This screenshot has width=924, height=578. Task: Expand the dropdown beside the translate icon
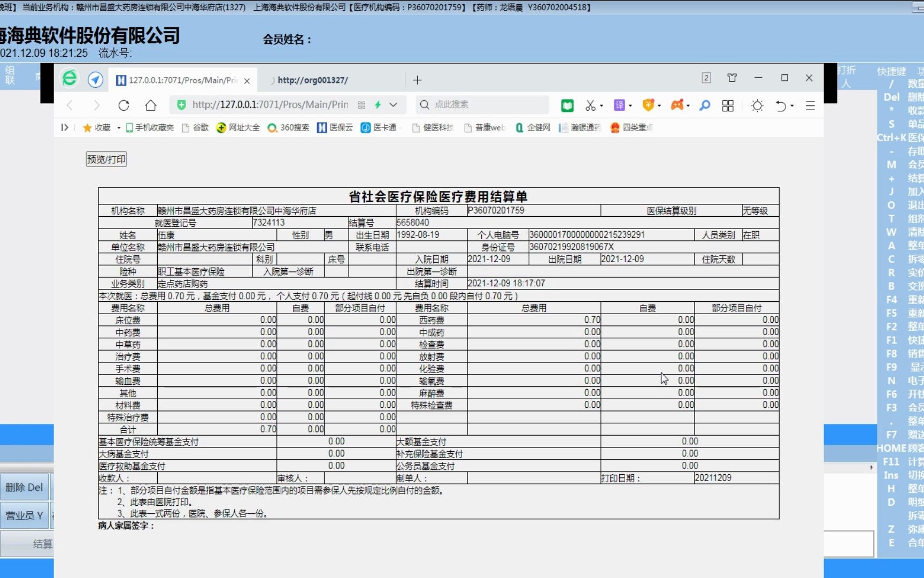tap(630, 105)
